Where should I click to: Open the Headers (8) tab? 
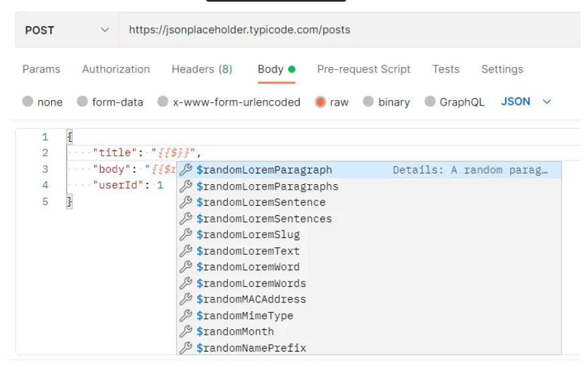[202, 69]
